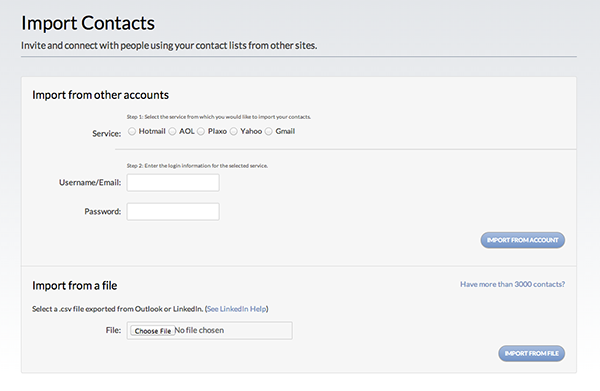Screen dimensions: 600x391
Task: Open the Have more than 3000 contacts link
Action: 512,284
